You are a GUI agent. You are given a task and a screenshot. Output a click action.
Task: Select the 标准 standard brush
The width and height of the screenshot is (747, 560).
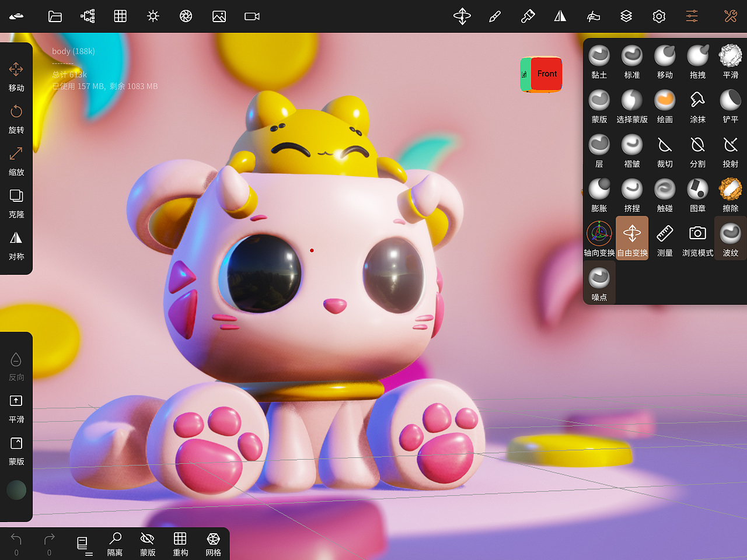(632, 61)
